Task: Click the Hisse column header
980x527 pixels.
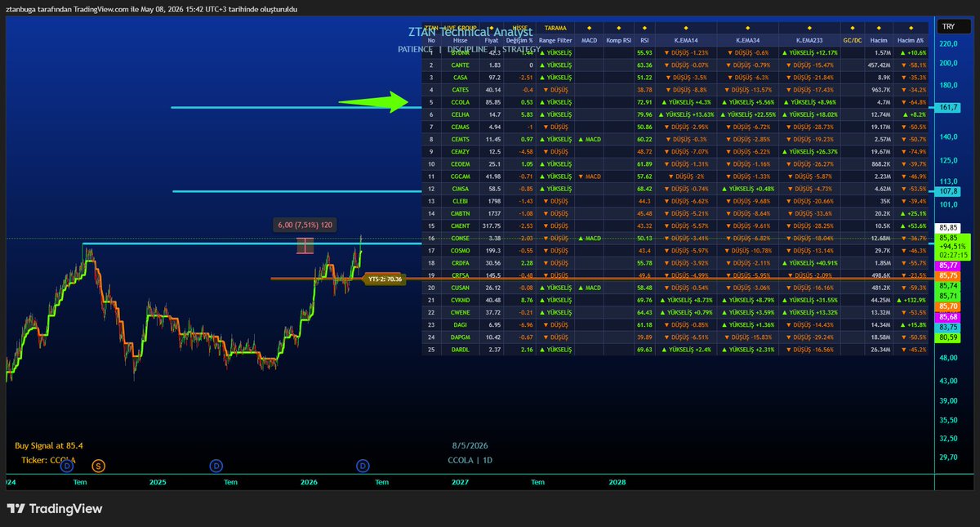Action: tap(461, 39)
